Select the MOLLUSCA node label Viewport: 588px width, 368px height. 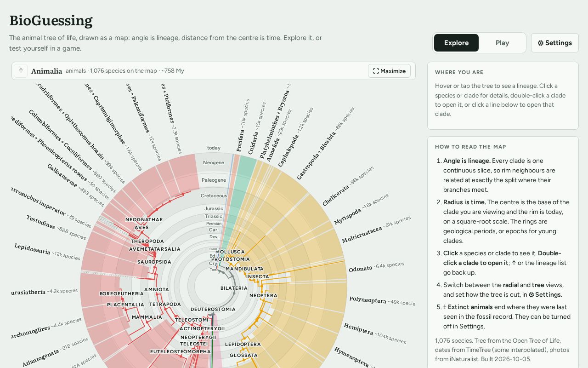(230, 252)
